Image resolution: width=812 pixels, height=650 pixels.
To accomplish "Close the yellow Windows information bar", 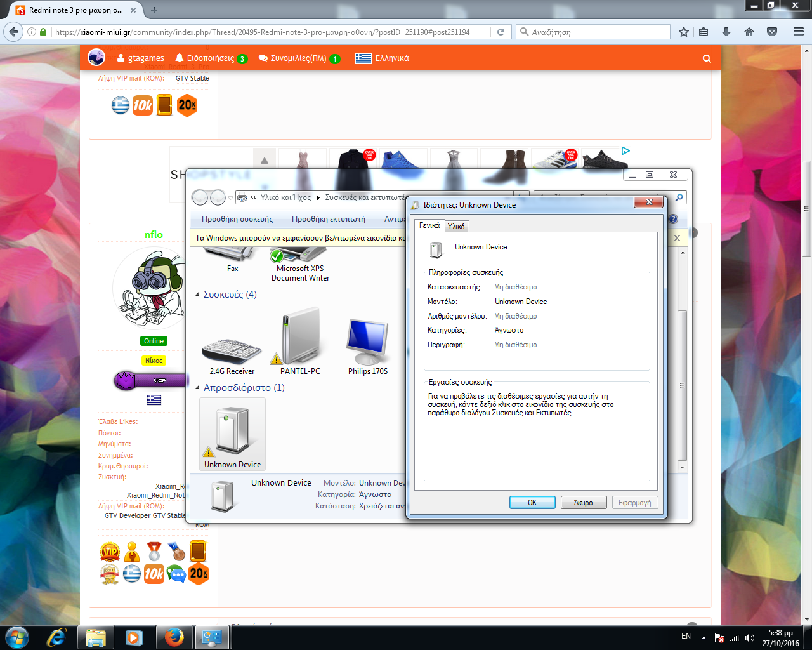I will pyautogui.click(x=677, y=238).
